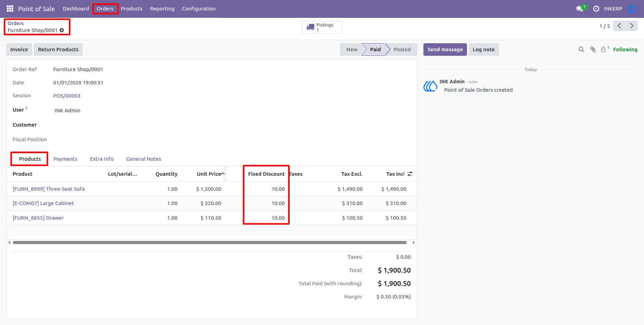Click the horizontal table scrollbar
The image size is (644, 325).
tap(210, 242)
